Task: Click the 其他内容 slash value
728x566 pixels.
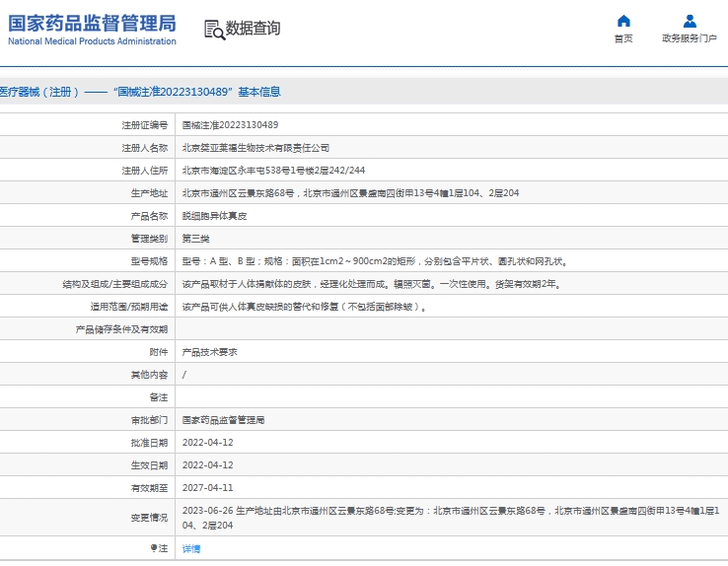Action: click(x=184, y=375)
